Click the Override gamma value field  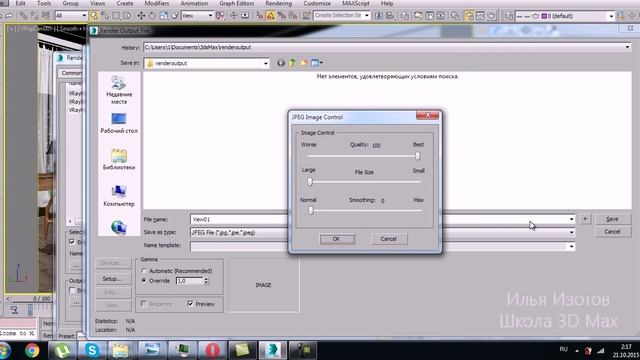pyautogui.click(x=189, y=281)
